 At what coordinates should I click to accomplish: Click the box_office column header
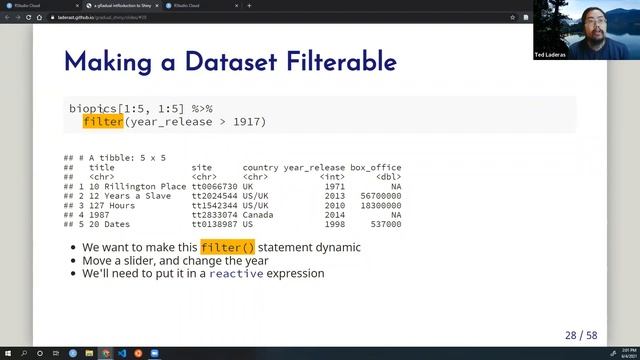click(376, 168)
